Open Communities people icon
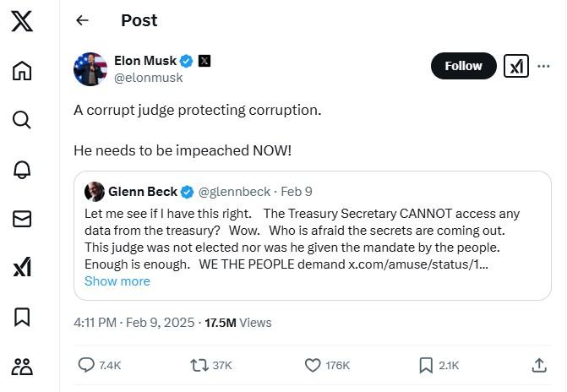567x392 pixels. pos(22,366)
